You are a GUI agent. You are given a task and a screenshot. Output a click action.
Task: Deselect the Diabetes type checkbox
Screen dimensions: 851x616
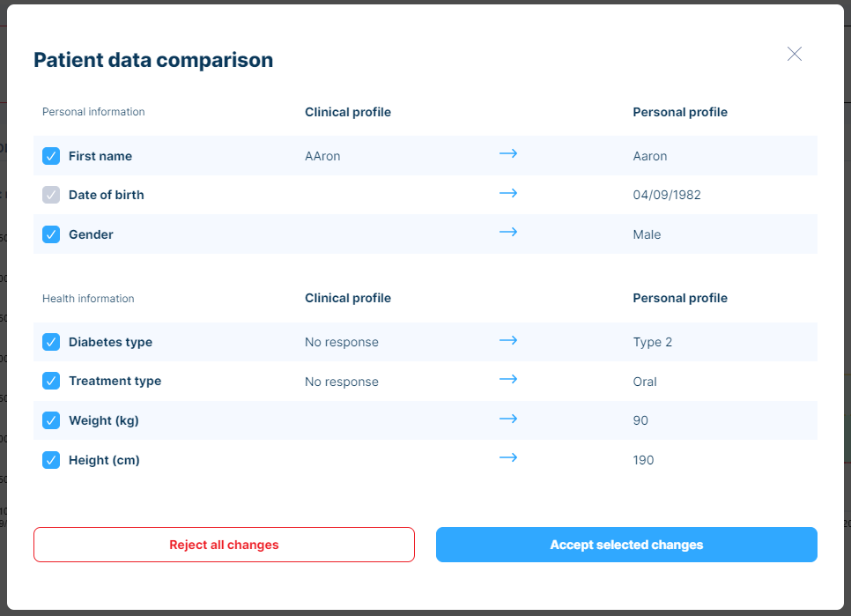(x=51, y=342)
